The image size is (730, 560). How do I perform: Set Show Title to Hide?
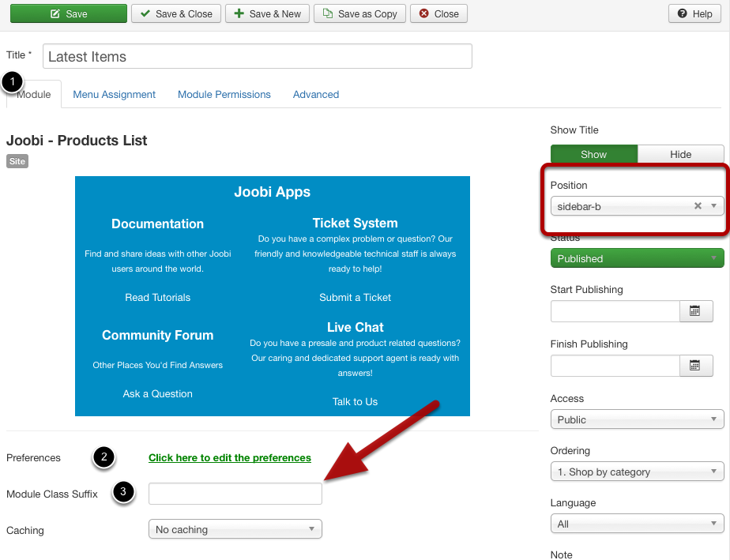click(681, 154)
